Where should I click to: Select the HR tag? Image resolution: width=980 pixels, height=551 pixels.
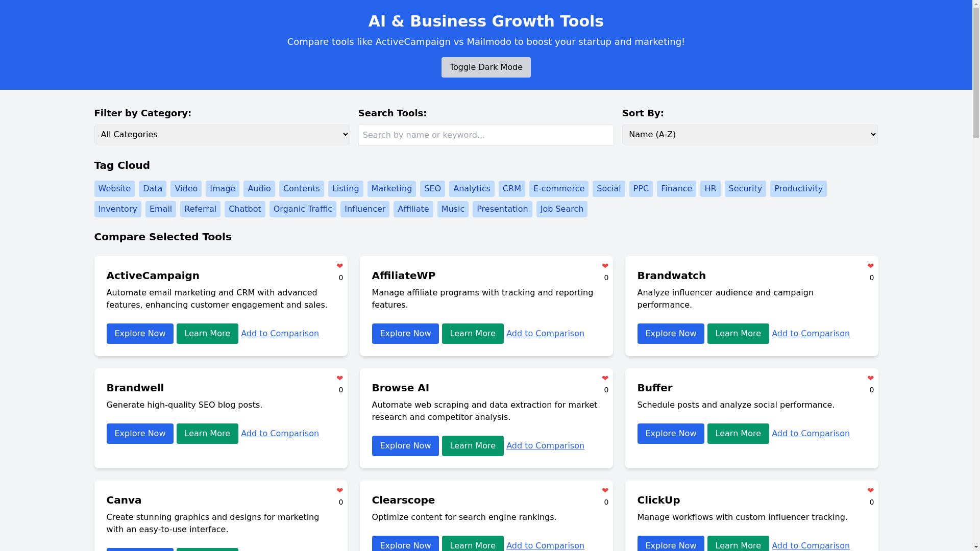click(710, 189)
